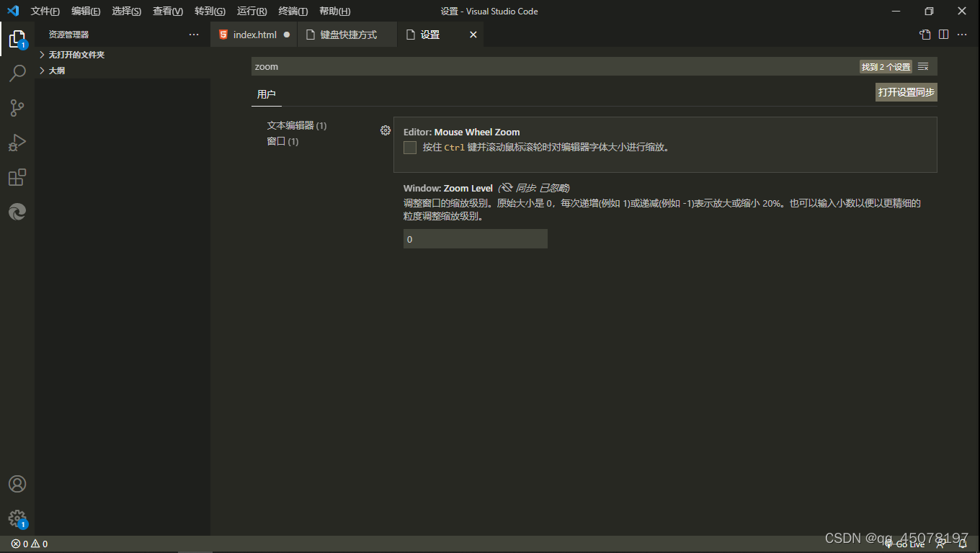Click the Zoom Level value input field
Screen dimensions: 980x553
coord(476,239)
